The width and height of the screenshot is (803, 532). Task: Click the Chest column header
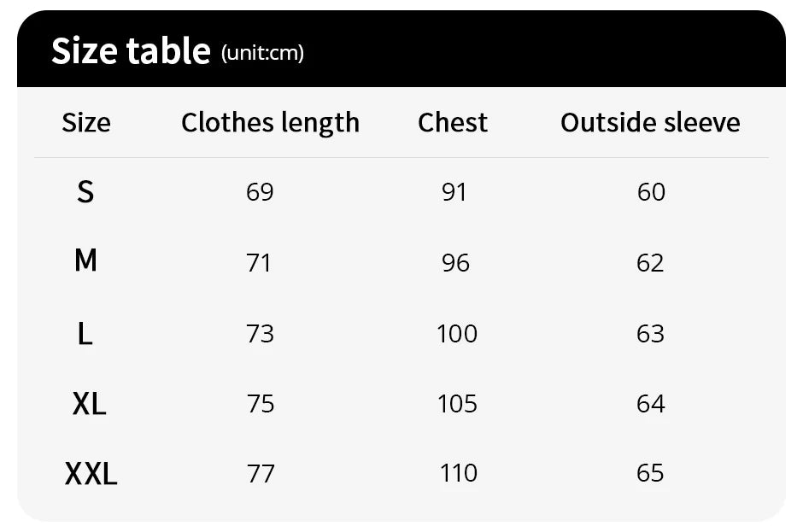tap(453, 122)
